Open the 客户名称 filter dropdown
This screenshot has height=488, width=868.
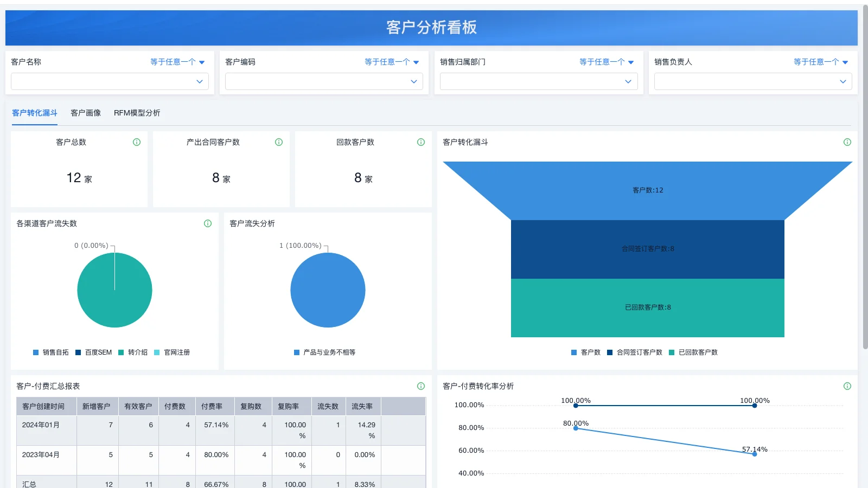(110, 81)
